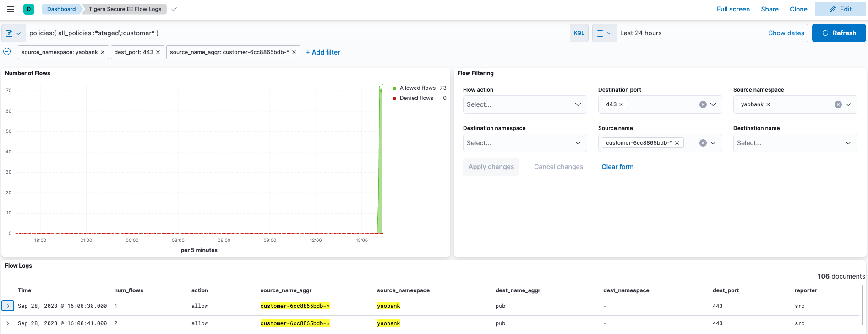Open Share menu in top bar

click(770, 9)
